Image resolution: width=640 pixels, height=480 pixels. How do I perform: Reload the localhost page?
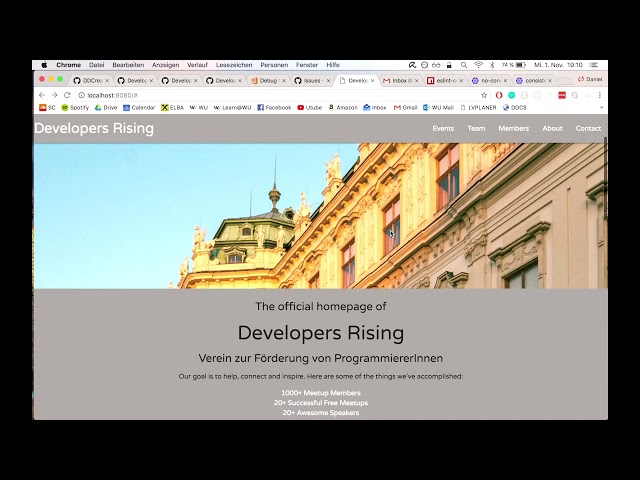pyautogui.click(x=67, y=95)
